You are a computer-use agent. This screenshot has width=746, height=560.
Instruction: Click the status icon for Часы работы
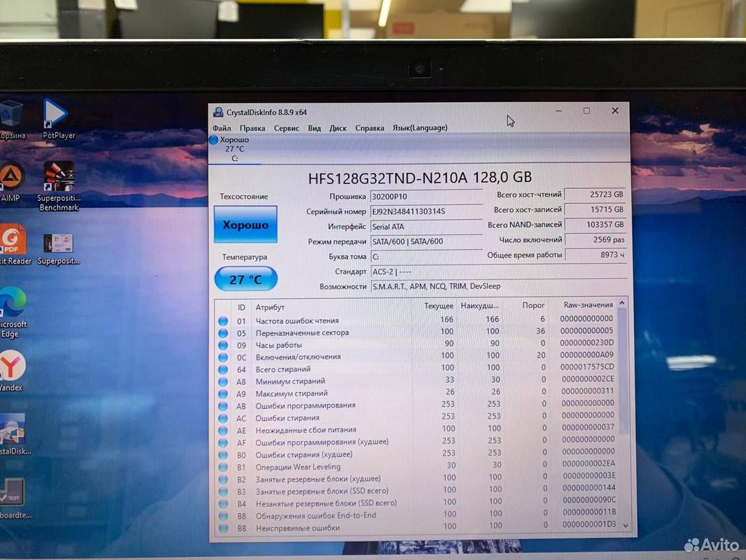click(223, 345)
